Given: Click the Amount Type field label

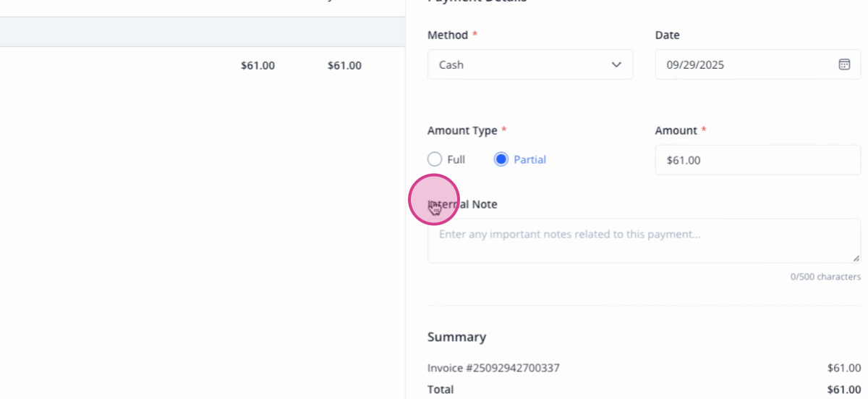Looking at the screenshot, I should 462,130.
